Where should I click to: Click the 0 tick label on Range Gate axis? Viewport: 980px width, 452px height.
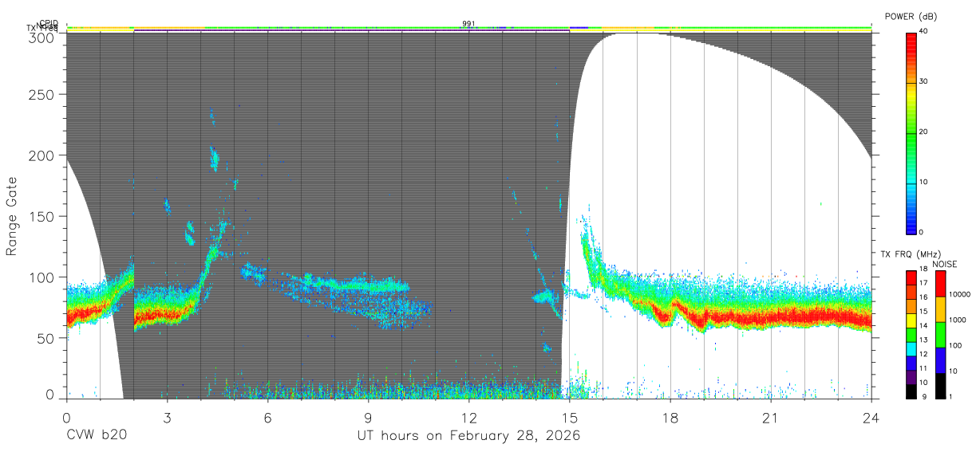[x=51, y=395]
